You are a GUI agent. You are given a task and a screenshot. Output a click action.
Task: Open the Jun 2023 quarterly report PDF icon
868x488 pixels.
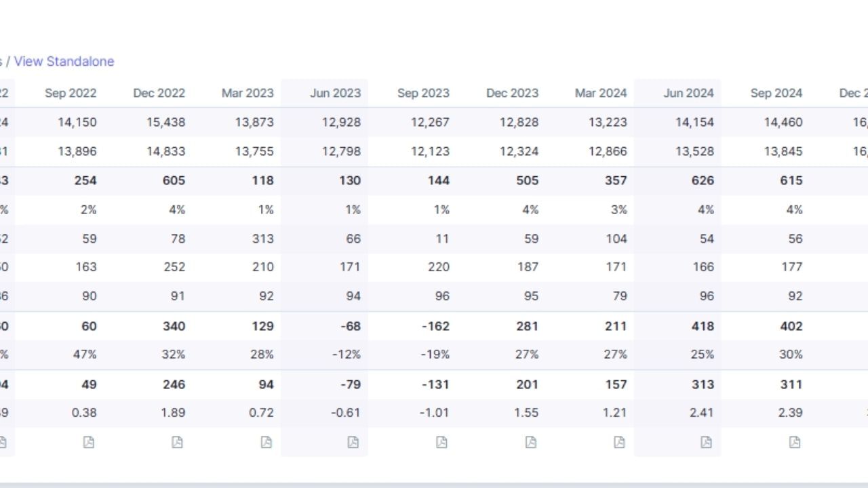click(353, 442)
